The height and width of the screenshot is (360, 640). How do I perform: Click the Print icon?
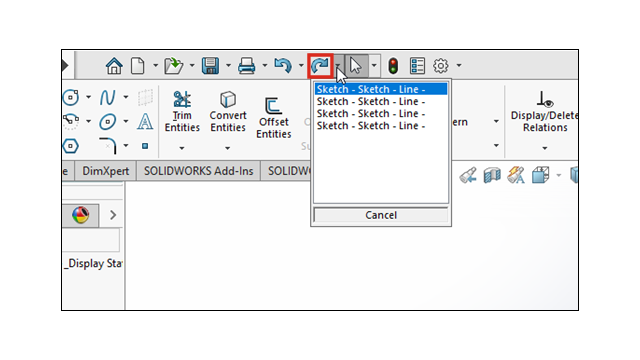click(x=247, y=66)
